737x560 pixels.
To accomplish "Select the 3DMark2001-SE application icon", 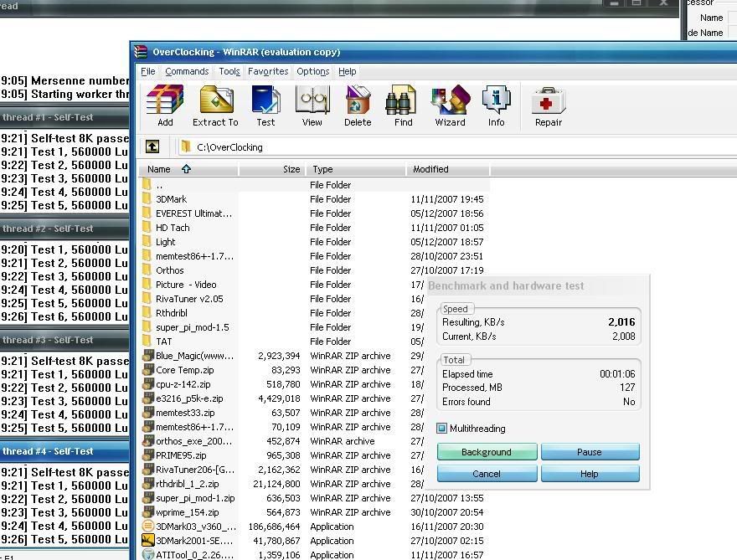I will pyautogui.click(x=148, y=540).
